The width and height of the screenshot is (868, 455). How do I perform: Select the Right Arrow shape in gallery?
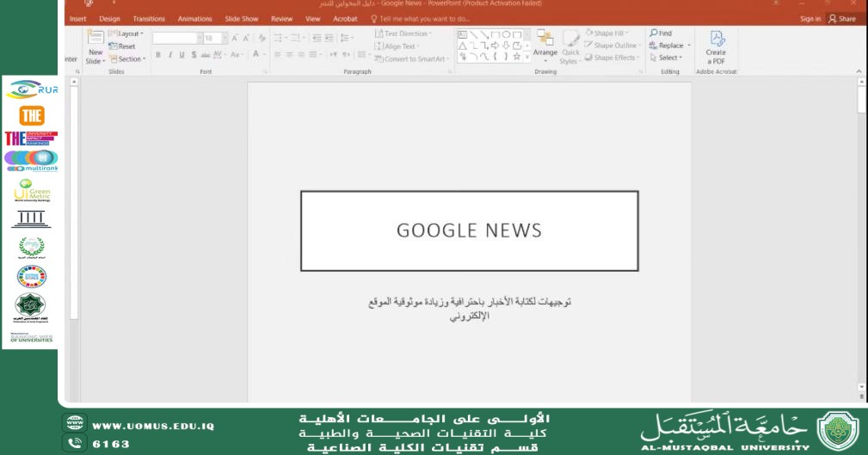(495, 46)
